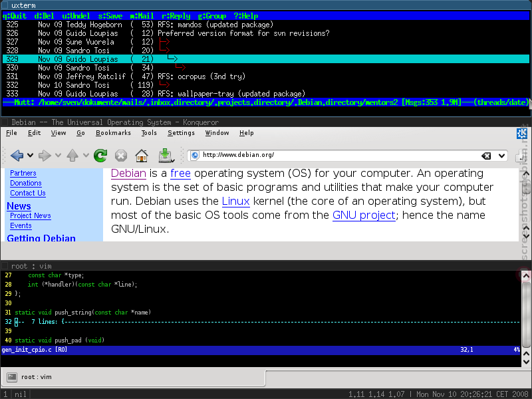Viewport: 532px width, 399px height.
Task: Open the forward history dropdown arrow
Action: point(58,156)
